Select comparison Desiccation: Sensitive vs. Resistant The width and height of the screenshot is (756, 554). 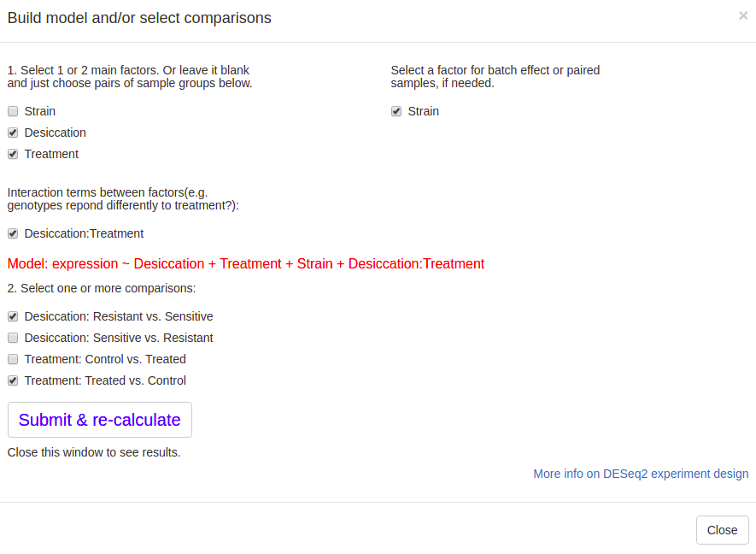coord(13,338)
